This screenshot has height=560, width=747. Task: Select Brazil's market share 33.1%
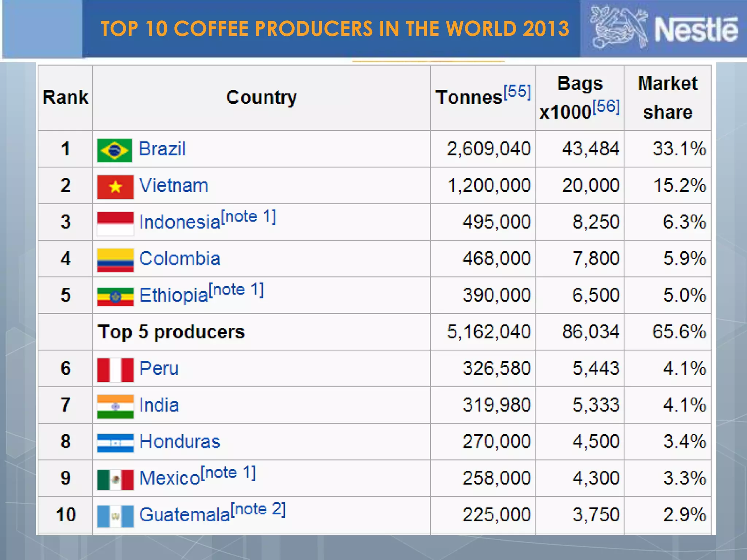pyautogui.click(x=680, y=149)
